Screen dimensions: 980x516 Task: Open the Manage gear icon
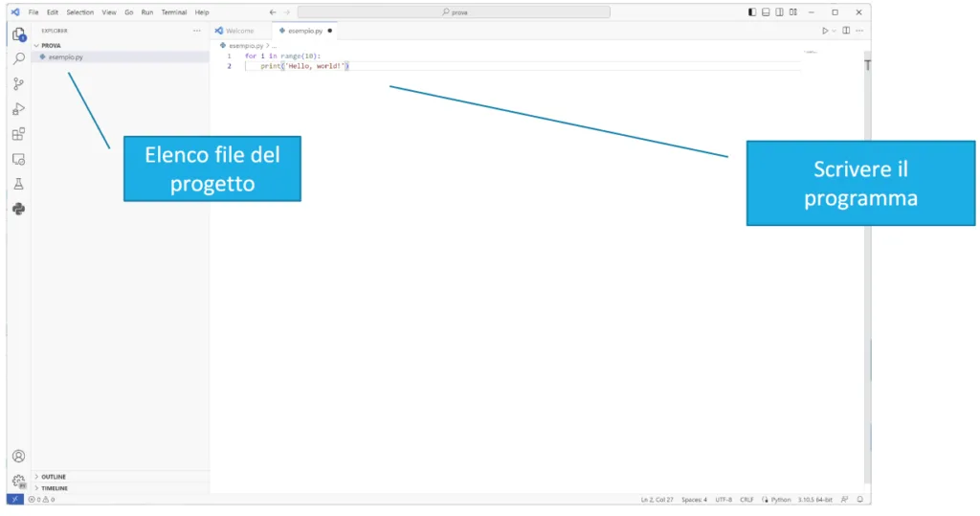coord(19,481)
